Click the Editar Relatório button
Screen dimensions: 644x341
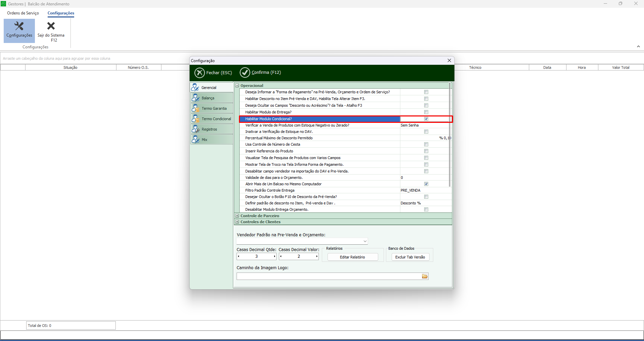point(352,257)
